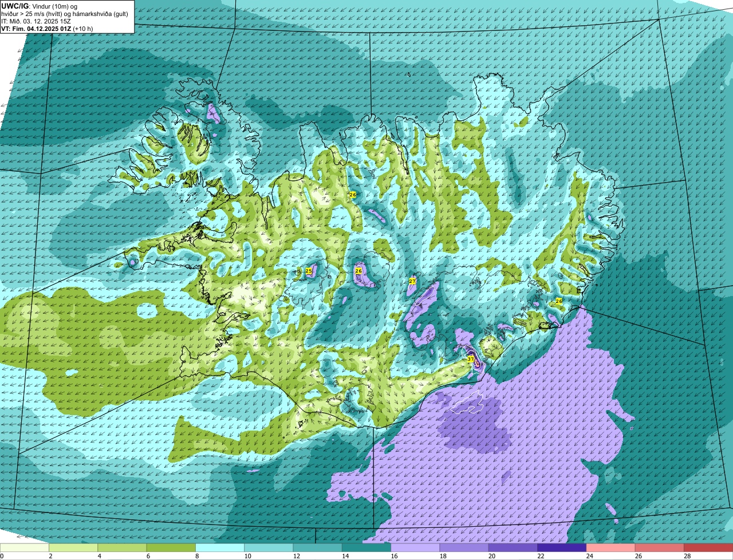733x560 pixels.
Task: Select the 10–12 m/s aqua legend swatch
Action: click(269, 547)
